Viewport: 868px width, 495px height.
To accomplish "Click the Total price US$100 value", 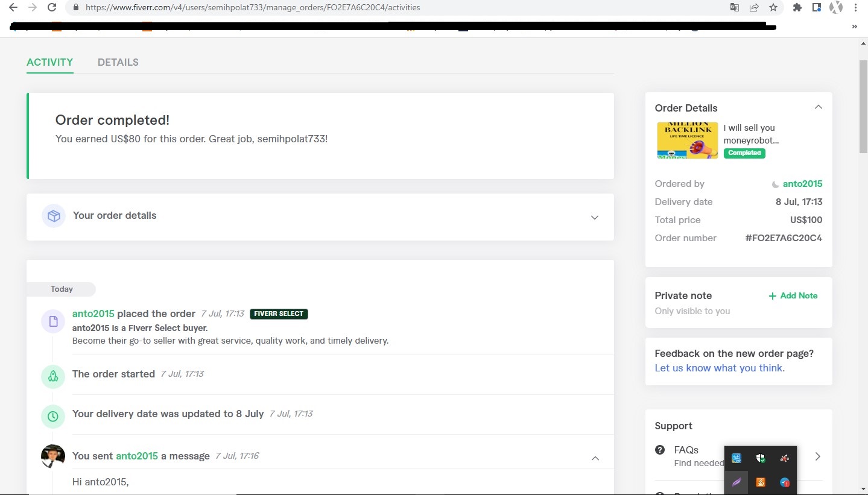I will (806, 220).
